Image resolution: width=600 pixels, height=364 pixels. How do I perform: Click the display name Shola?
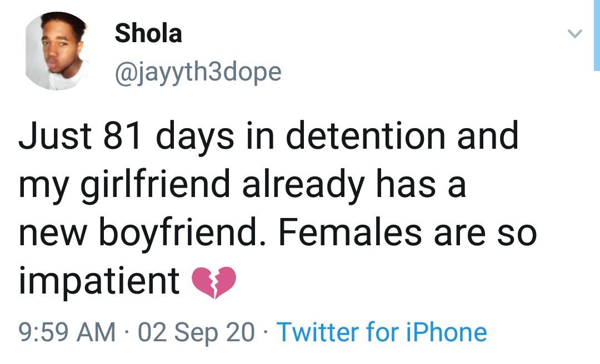coord(148,34)
